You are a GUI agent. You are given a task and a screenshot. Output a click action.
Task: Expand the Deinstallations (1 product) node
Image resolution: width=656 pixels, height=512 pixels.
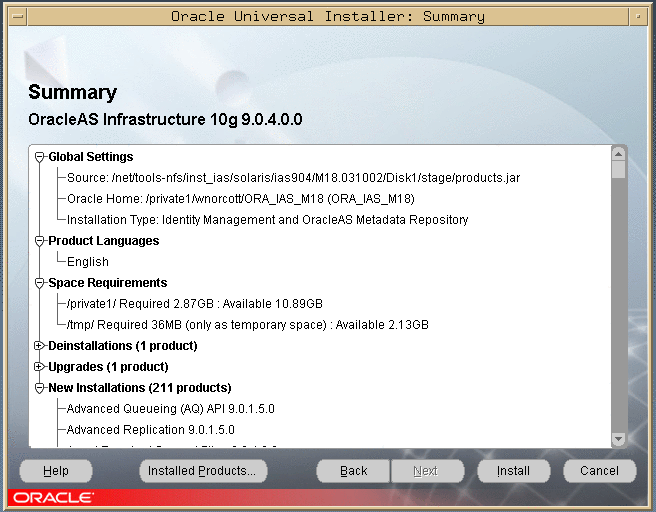[x=39, y=346]
